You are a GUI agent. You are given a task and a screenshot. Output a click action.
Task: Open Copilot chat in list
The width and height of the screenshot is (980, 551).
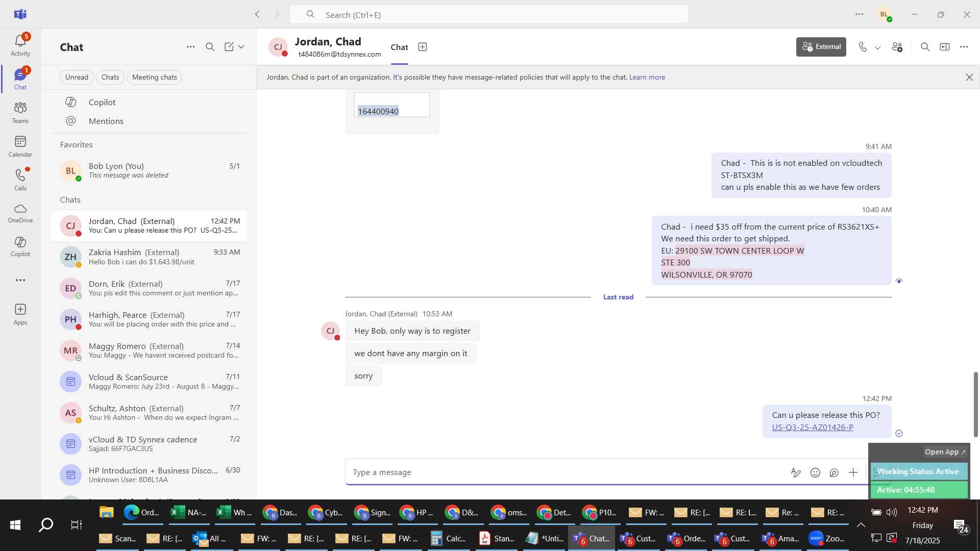[149, 102]
